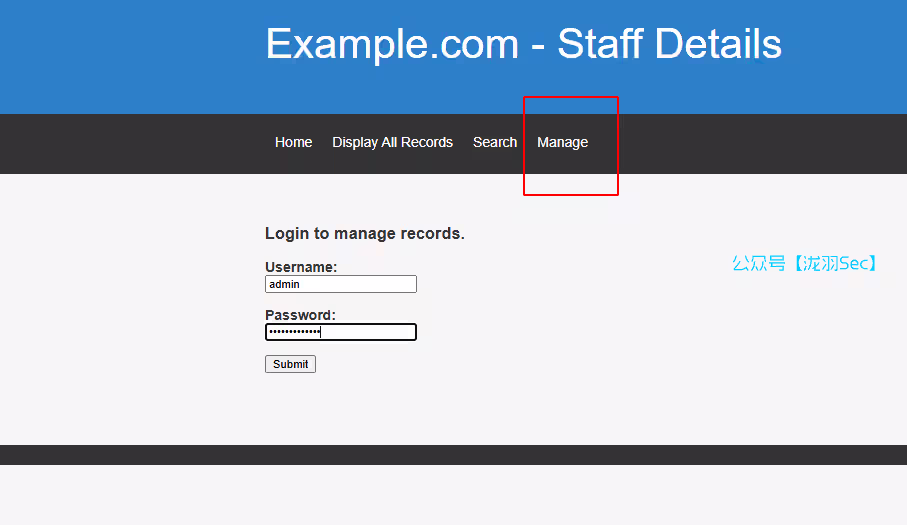907x525 pixels.
Task: Click the Example.com - Staff Details title
Action: [x=523, y=44]
